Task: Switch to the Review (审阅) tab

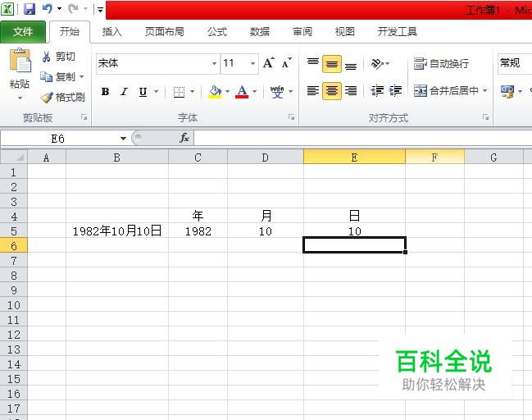Action: tap(302, 32)
